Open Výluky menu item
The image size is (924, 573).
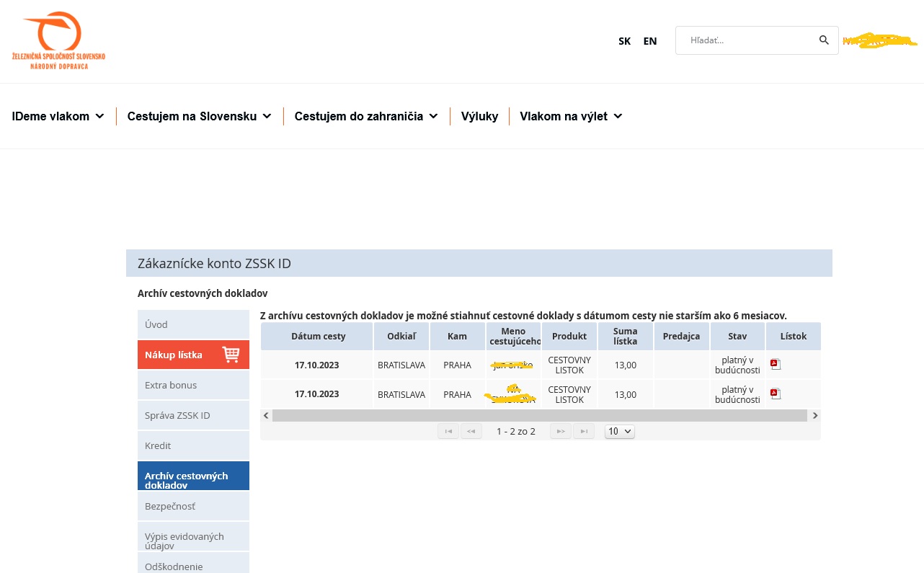[479, 116]
